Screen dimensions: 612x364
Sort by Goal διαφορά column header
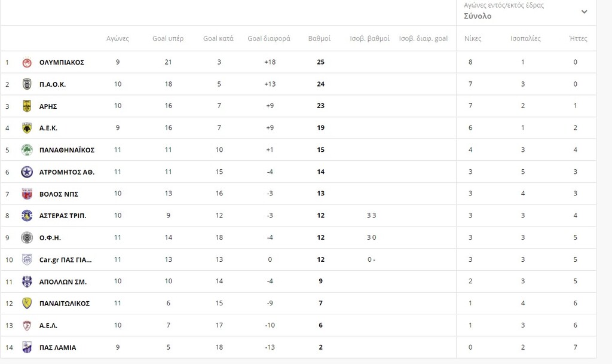coord(269,38)
